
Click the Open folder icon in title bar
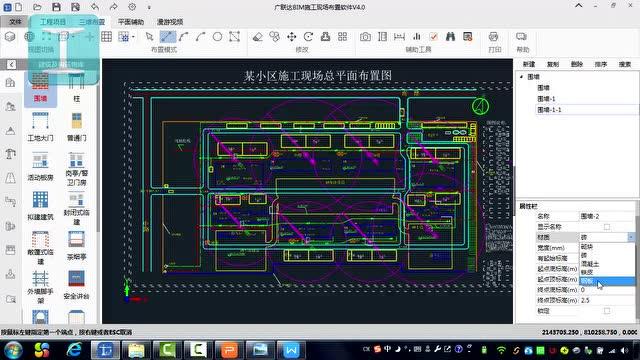click(x=37, y=7)
